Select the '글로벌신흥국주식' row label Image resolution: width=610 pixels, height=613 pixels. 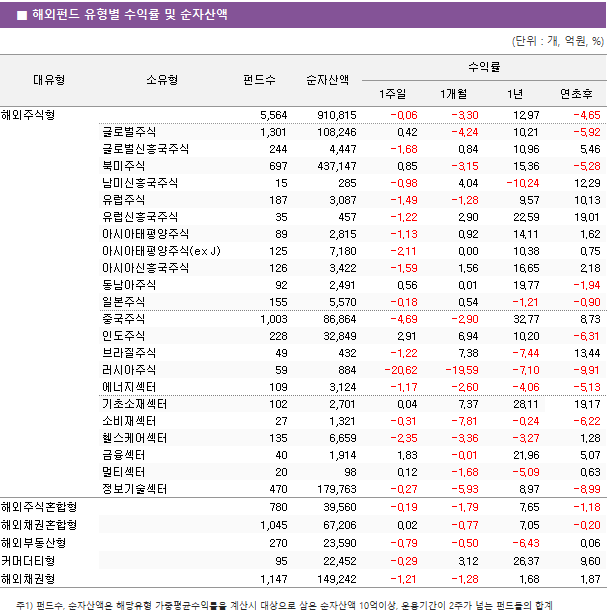point(145,149)
